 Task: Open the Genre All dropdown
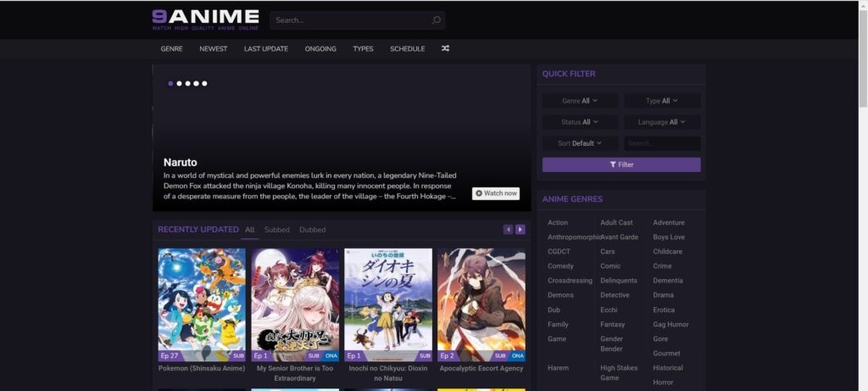(580, 101)
